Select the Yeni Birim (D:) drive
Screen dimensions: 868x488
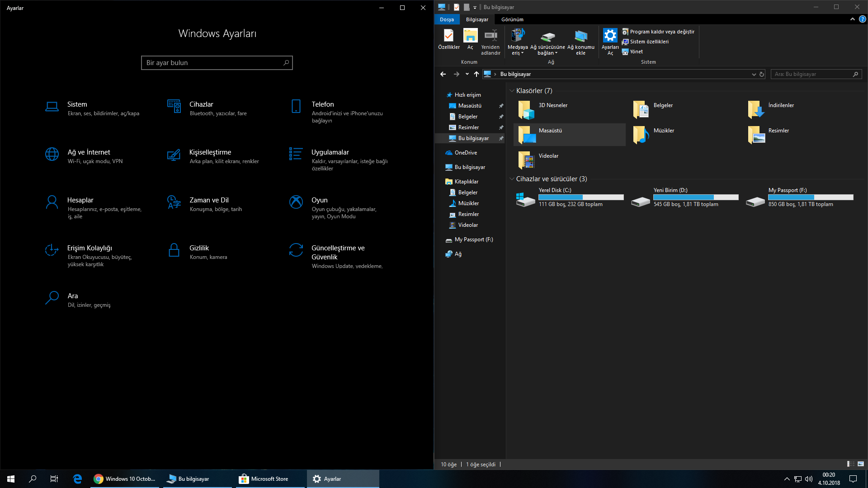coord(684,197)
